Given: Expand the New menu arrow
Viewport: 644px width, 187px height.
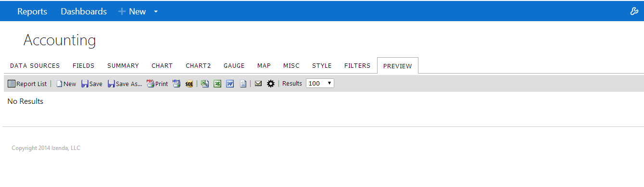Looking at the screenshot, I should click(x=156, y=12).
